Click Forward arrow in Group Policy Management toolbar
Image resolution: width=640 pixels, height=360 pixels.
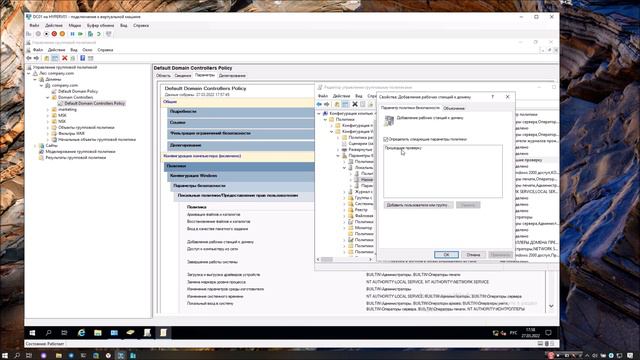36,58
